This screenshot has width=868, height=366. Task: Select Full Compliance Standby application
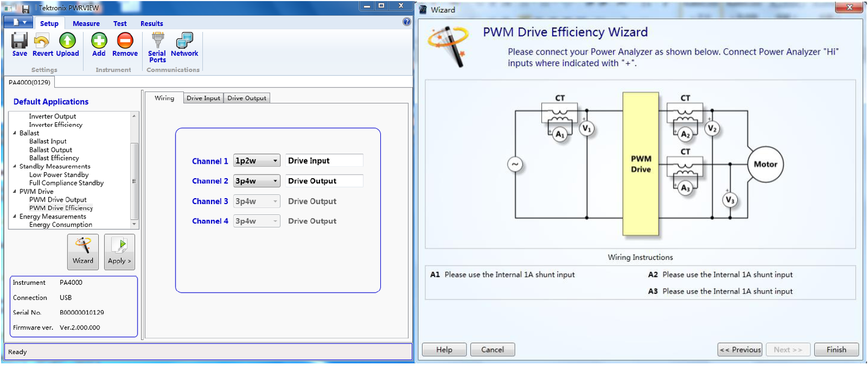click(66, 183)
